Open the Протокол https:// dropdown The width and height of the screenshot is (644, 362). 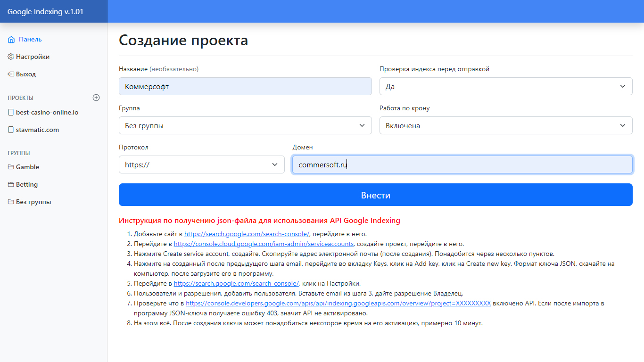coord(202,165)
